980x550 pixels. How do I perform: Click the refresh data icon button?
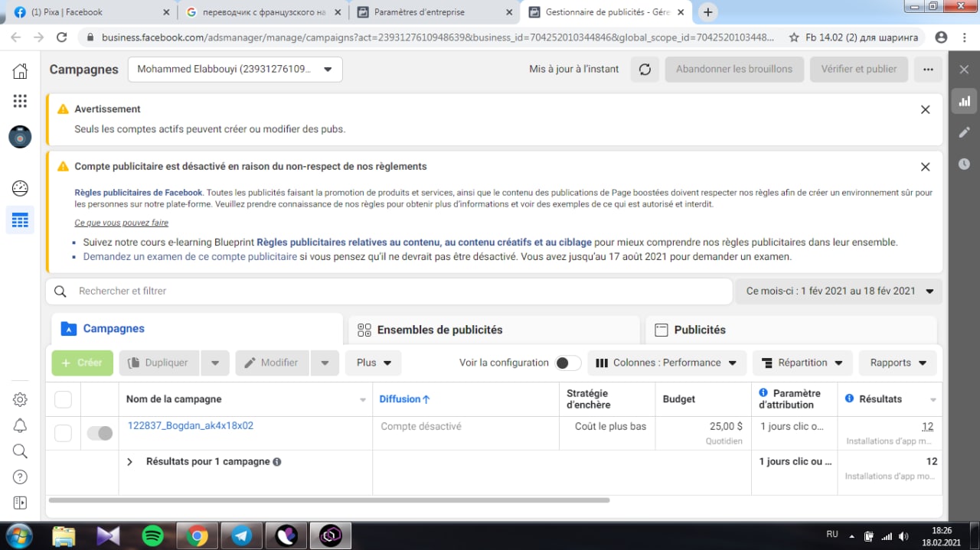point(645,70)
